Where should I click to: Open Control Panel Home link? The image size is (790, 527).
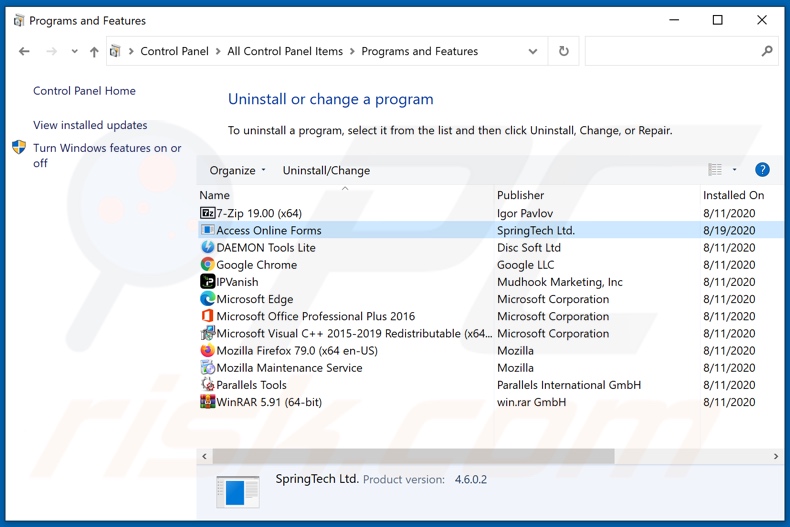[84, 91]
